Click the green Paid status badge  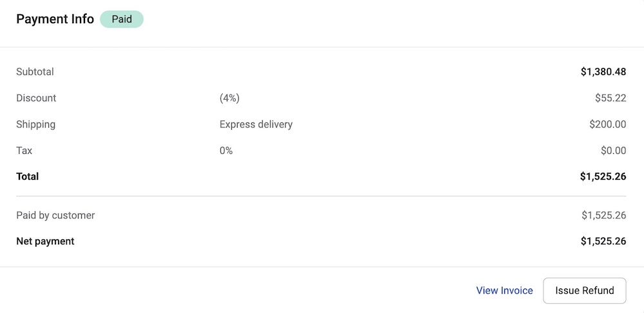[122, 19]
